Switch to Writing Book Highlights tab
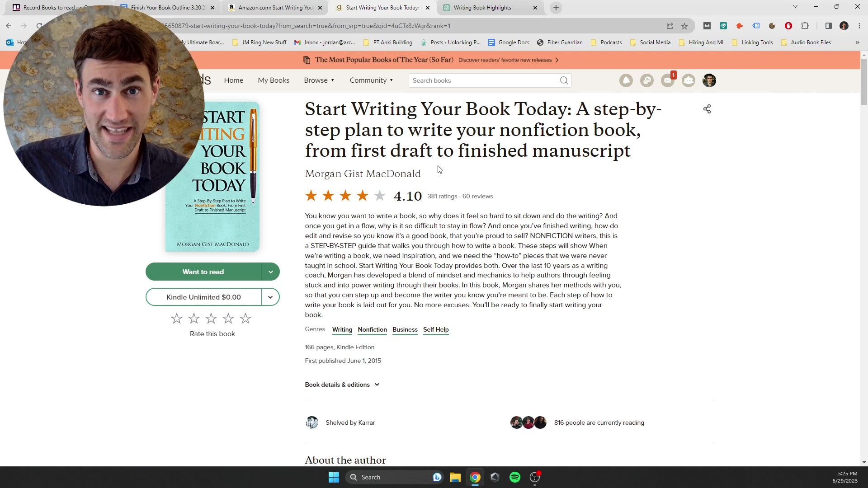Screen dimensions: 868x488 (x=490, y=8)
